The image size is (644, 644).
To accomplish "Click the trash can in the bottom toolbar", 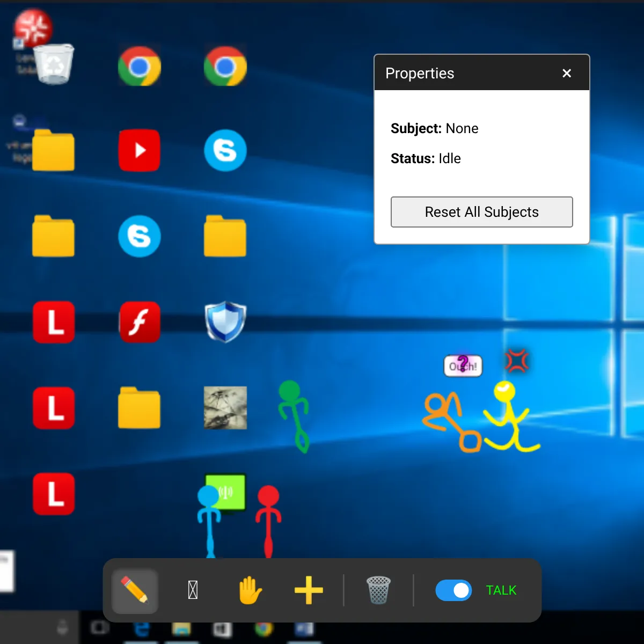I will [378, 590].
